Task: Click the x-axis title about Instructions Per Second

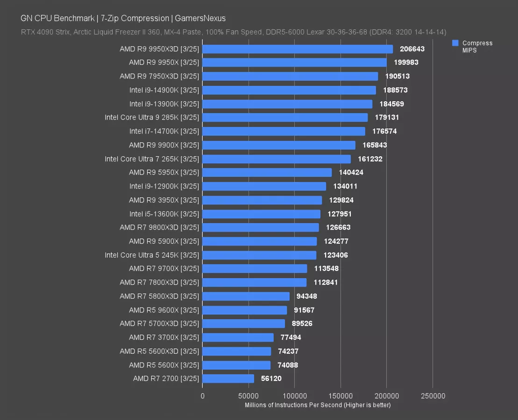Action: coord(318,405)
